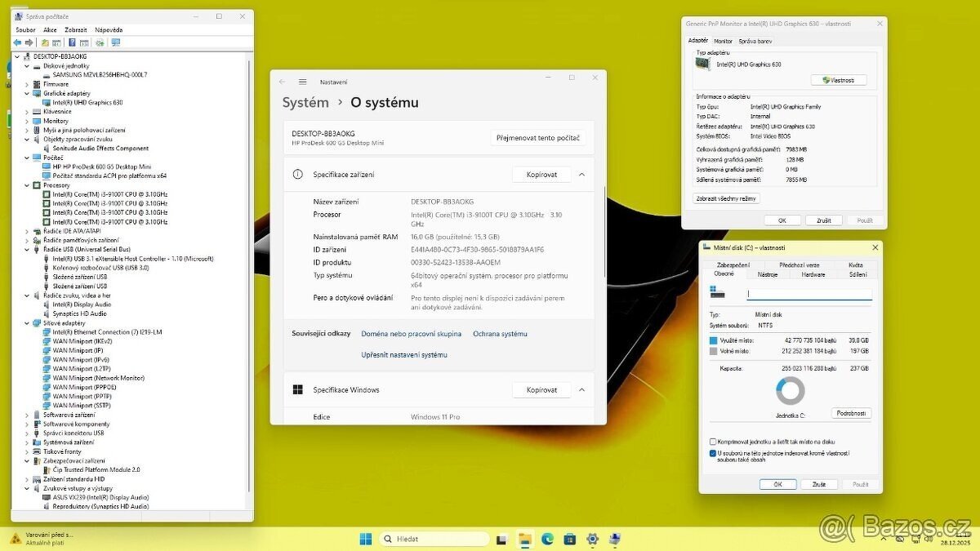980x551 pixels.
Task: Collapse the Specifikace zařízení section chevron
Action: coord(581,174)
